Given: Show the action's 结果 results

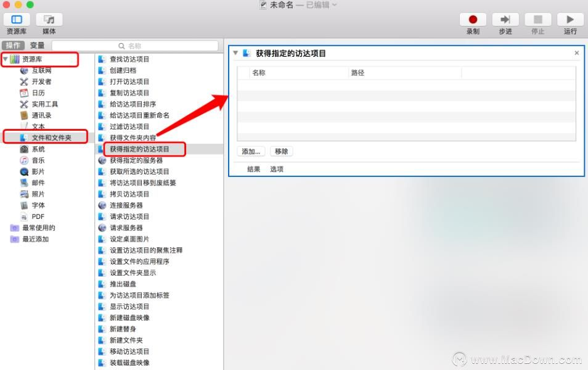Looking at the screenshot, I should pos(253,169).
